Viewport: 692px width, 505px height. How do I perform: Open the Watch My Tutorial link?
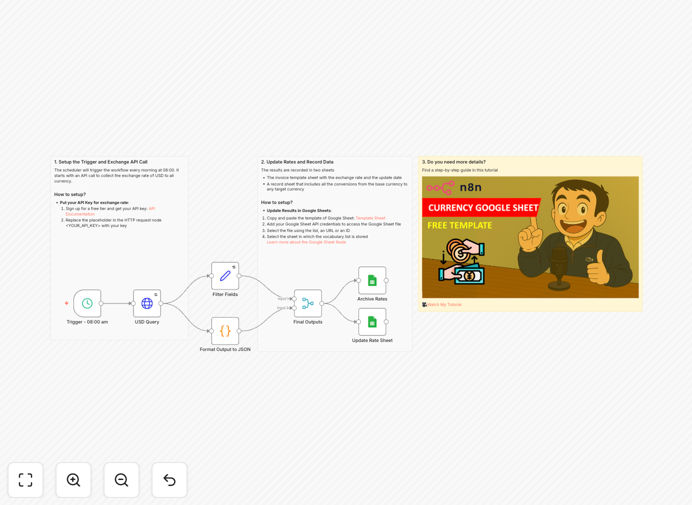tap(444, 305)
